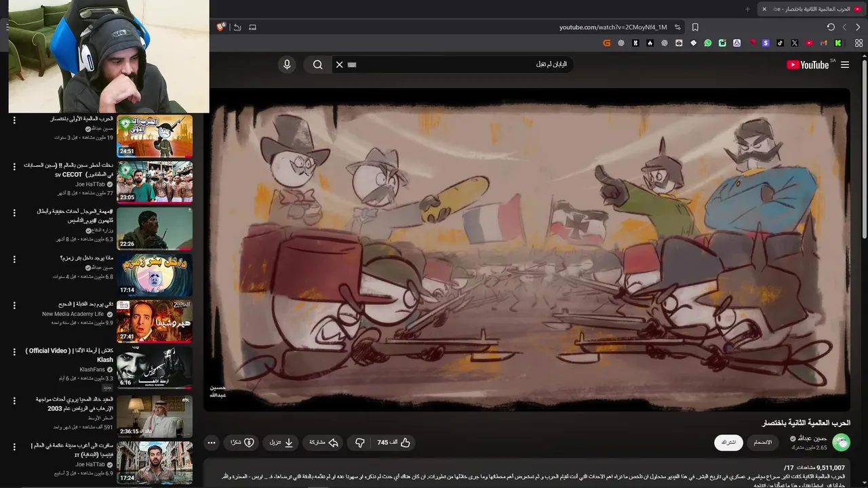The image size is (868, 488).
Task: Open channel avatar of حسين عبدالله
Action: [x=841, y=443]
